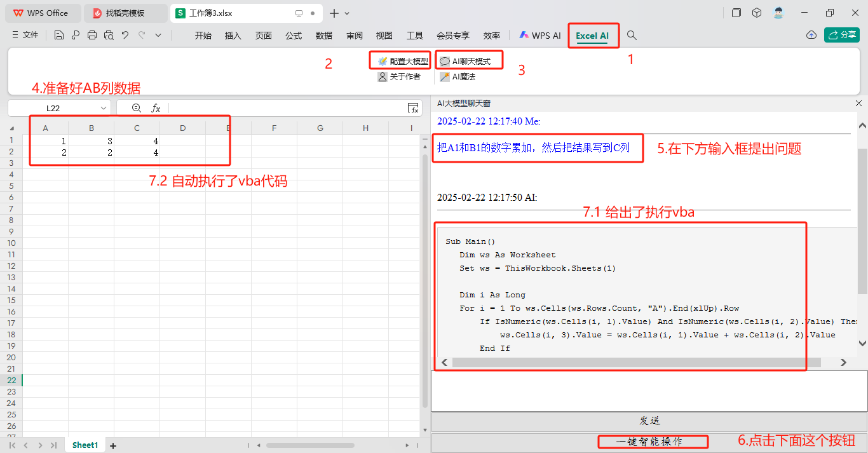Click the fx insert function icon
Screen dimensions: 868x453
coord(156,108)
